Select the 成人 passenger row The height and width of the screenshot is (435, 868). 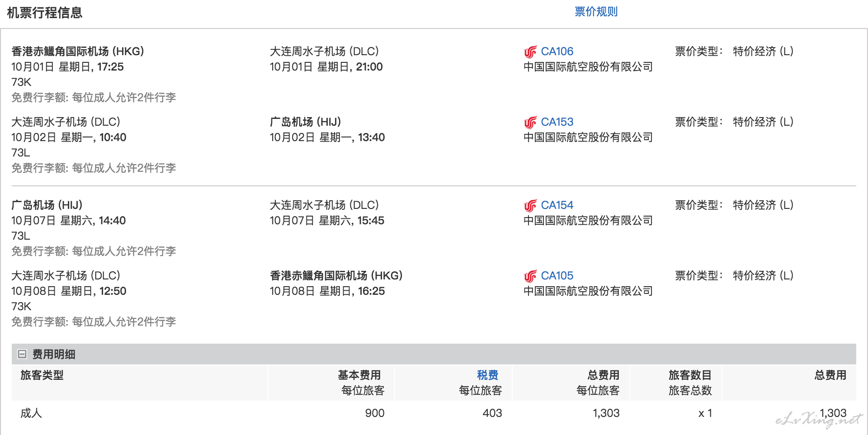(434, 413)
